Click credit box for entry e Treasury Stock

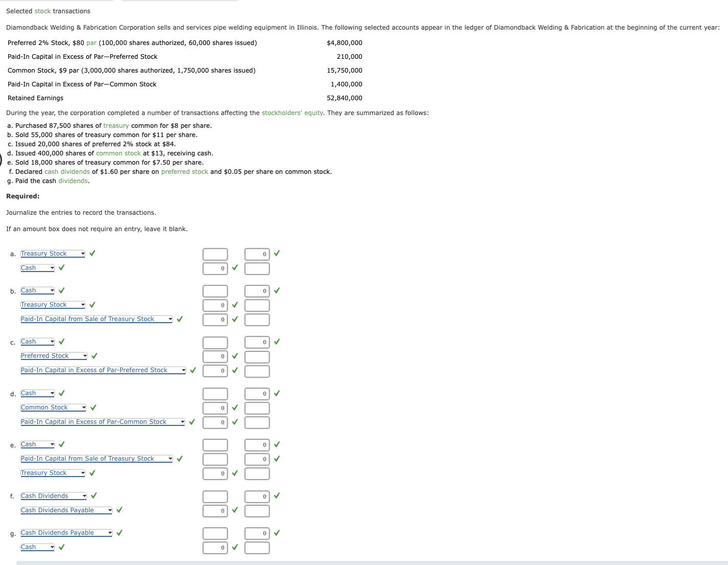257,473
